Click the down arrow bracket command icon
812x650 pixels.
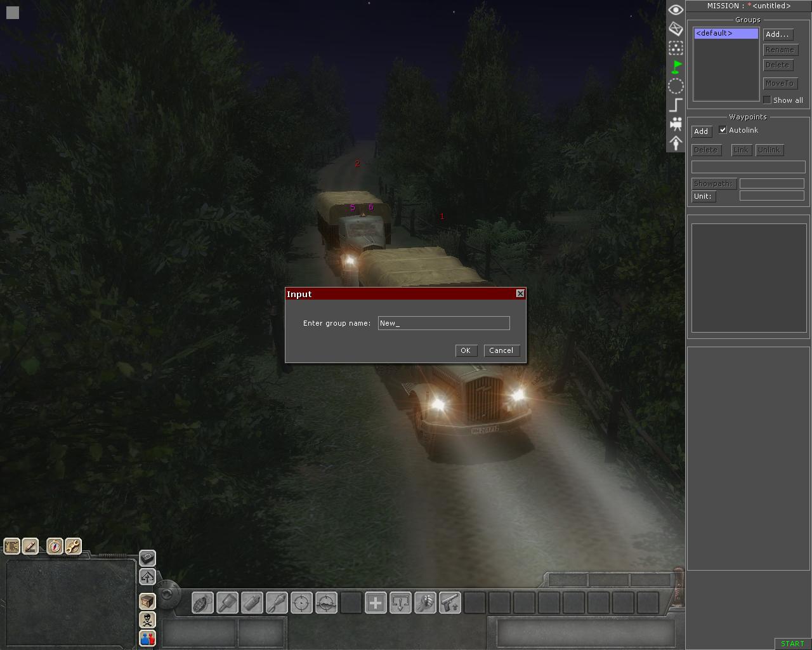pyautogui.click(x=400, y=602)
